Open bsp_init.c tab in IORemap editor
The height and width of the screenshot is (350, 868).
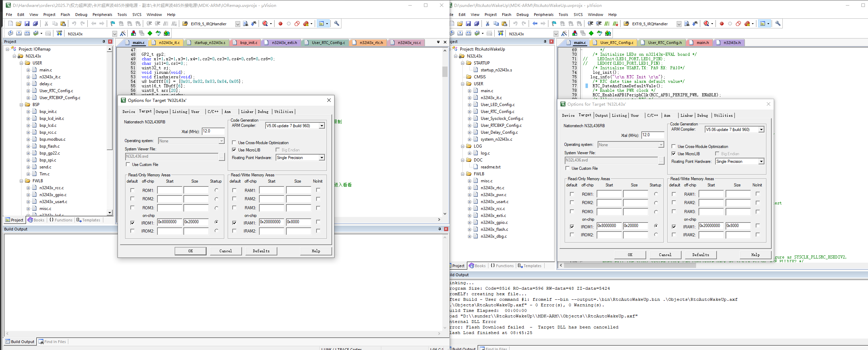click(x=245, y=43)
